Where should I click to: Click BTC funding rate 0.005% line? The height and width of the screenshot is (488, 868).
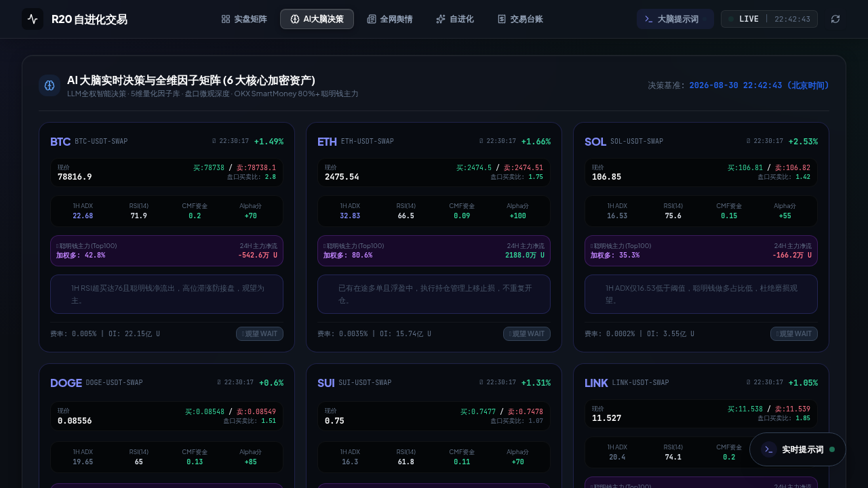click(105, 334)
